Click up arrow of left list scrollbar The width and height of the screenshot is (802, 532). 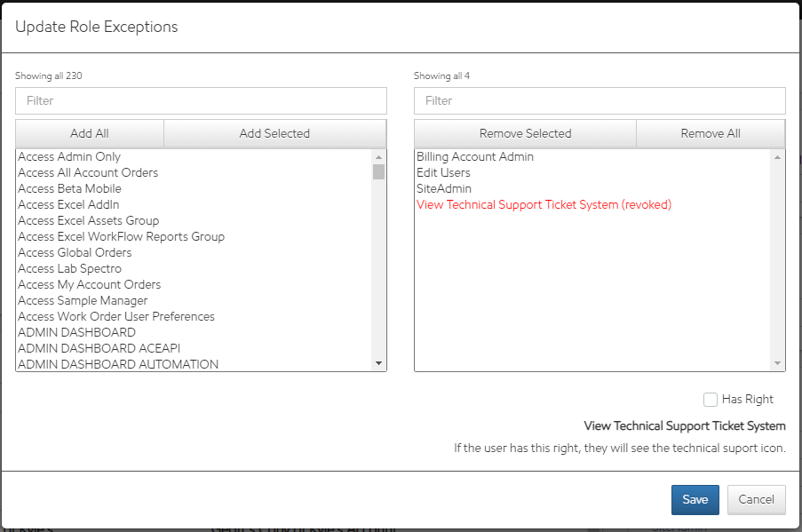[x=378, y=157]
